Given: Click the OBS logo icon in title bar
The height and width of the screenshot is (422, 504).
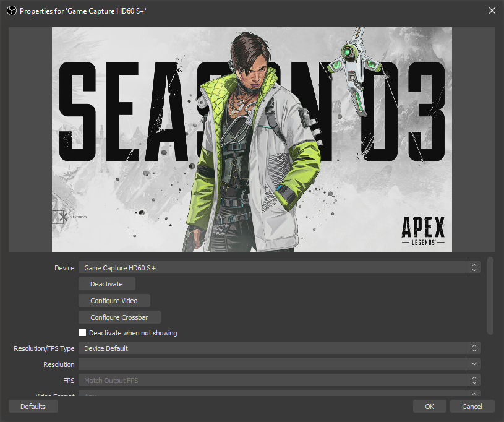Looking at the screenshot, I should 12,11.
